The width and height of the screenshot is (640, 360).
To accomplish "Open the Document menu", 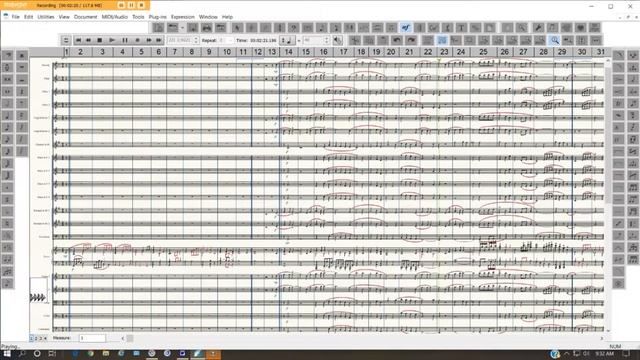I will click(85, 17).
